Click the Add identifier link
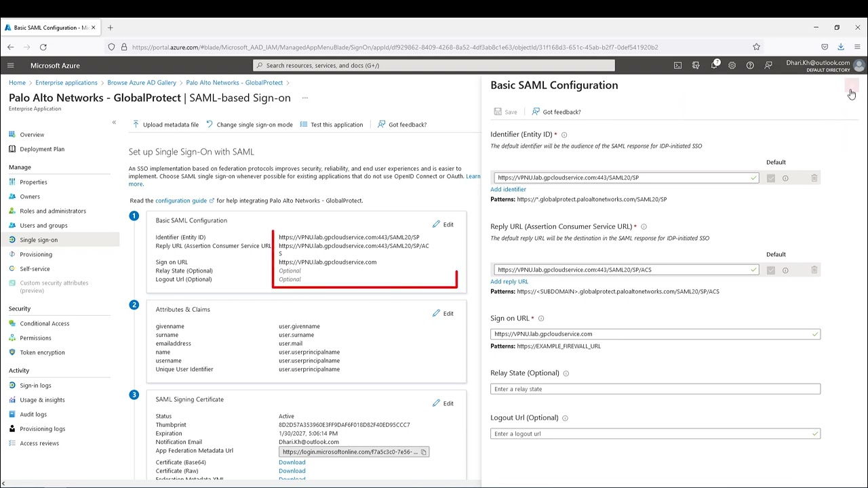Viewport: 868px width, 488px height. [508, 190]
